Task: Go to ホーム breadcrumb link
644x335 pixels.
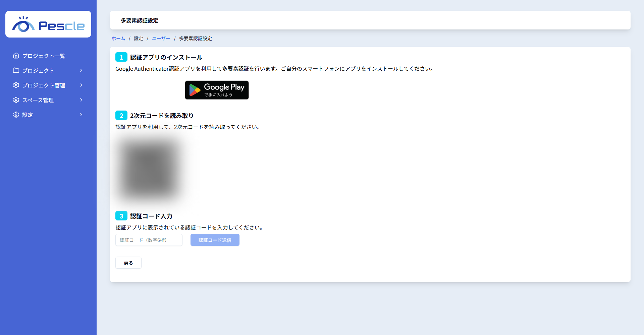Action: coord(118,39)
